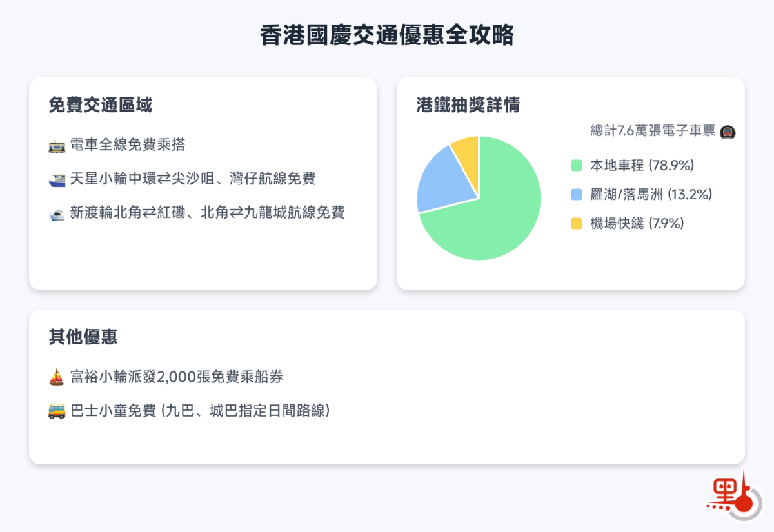The width and height of the screenshot is (774, 532).
Task: Click the blue 羅湖/落馬洲 legend swatch
Action: pos(577,194)
